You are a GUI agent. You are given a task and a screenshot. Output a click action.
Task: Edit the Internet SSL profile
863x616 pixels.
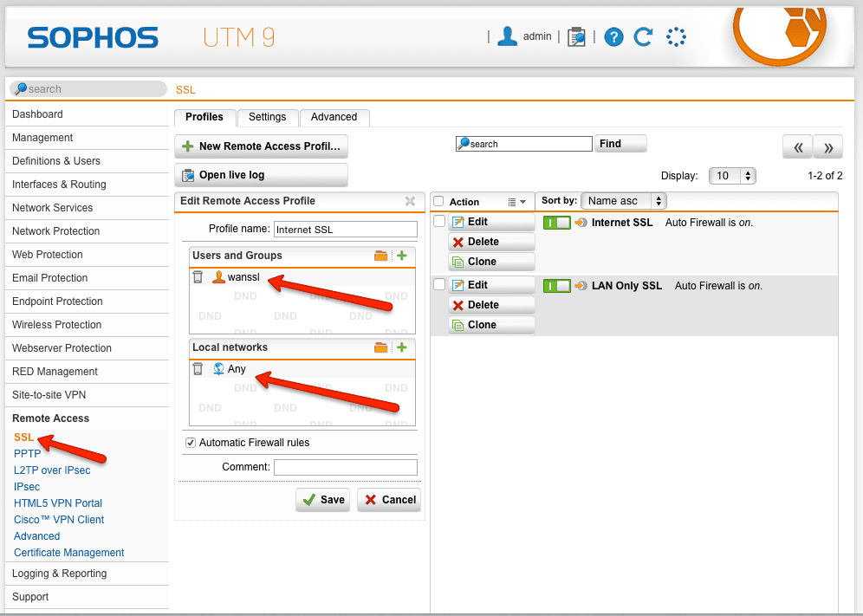click(x=491, y=222)
